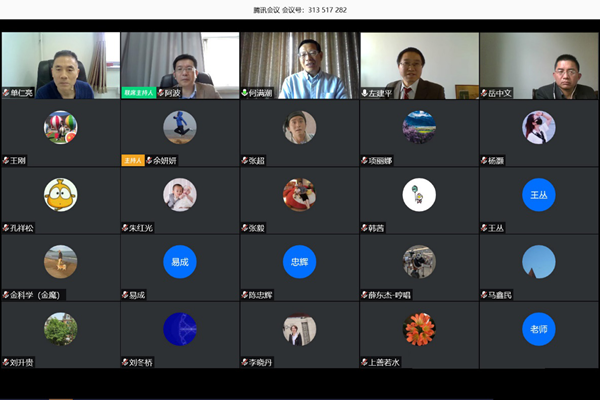This screenshot has height=400, width=600.
Task: Click the muted mic icon beside 刘升贵
Action: pos(6,362)
